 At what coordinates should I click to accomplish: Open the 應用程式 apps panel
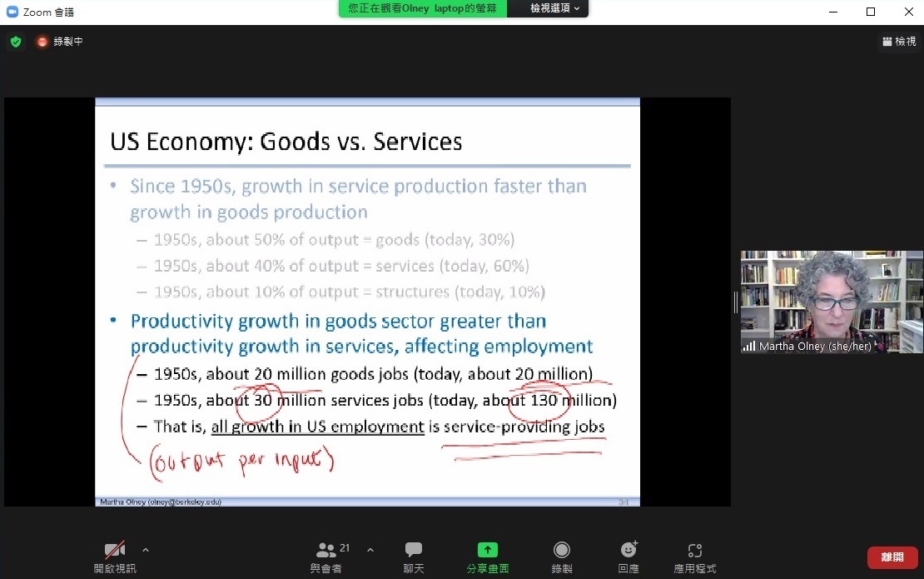(694, 551)
